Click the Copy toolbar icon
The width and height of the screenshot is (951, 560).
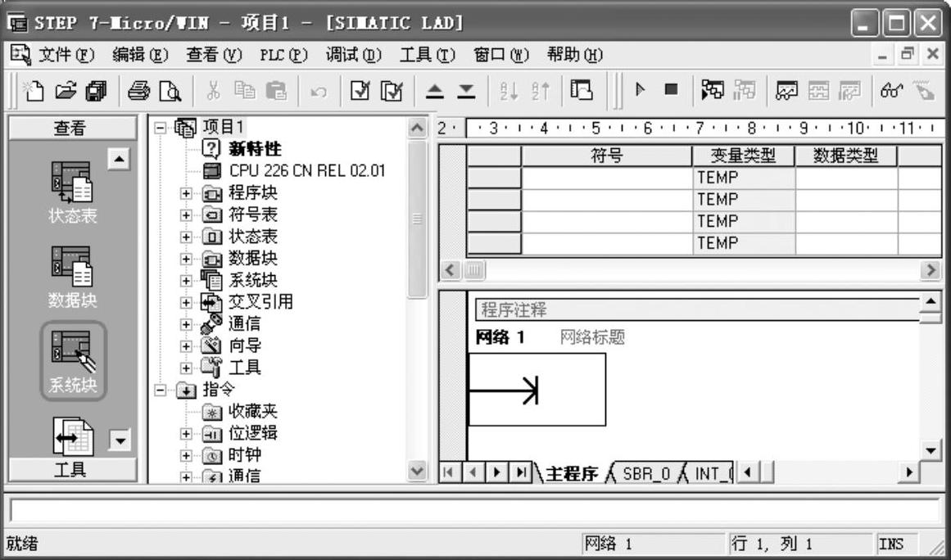pyautogui.click(x=245, y=91)
